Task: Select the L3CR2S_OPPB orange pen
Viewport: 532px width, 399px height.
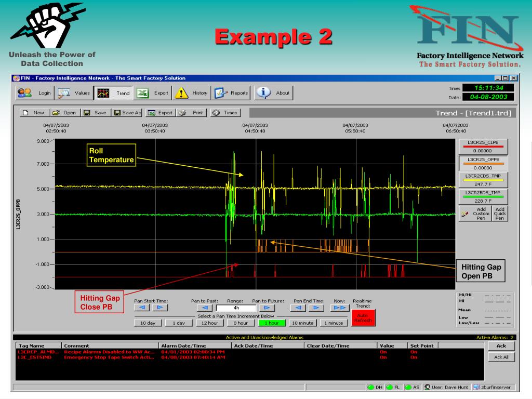Action: click(483, 164)
